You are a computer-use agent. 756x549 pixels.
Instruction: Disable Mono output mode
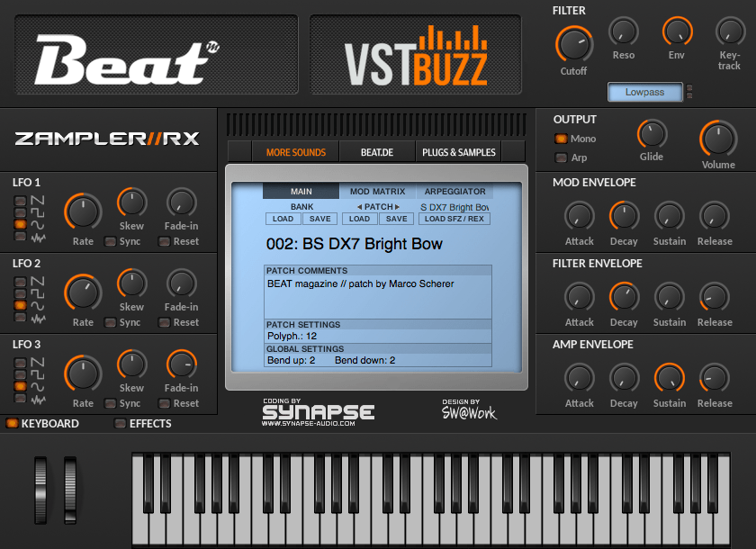pos(561,139)
